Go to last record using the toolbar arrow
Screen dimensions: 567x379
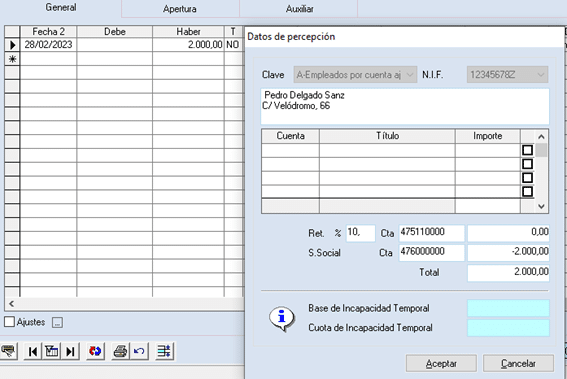click(x=71, y=351)
